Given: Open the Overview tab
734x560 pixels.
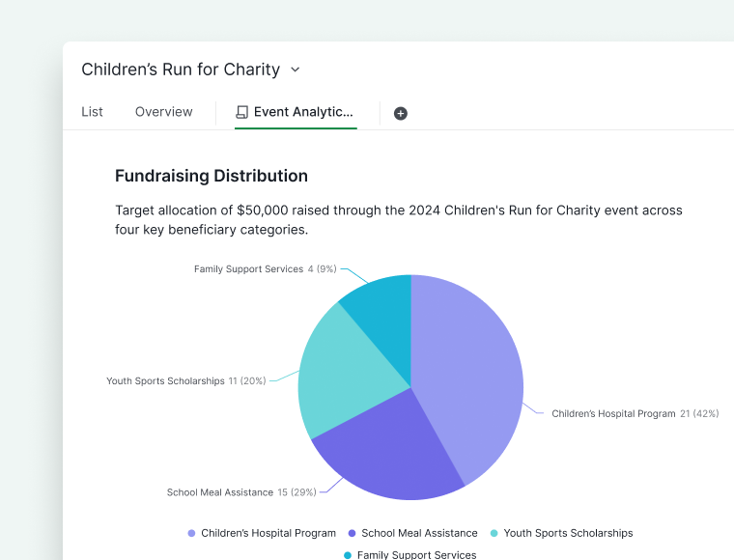Looking at the screenshot, I should click(x=163, y=112).
